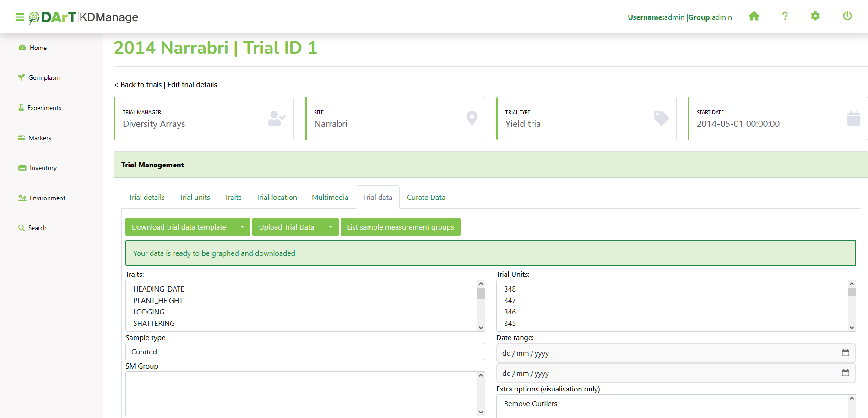Switch to the Curate Data tab

tap(426, 198)
